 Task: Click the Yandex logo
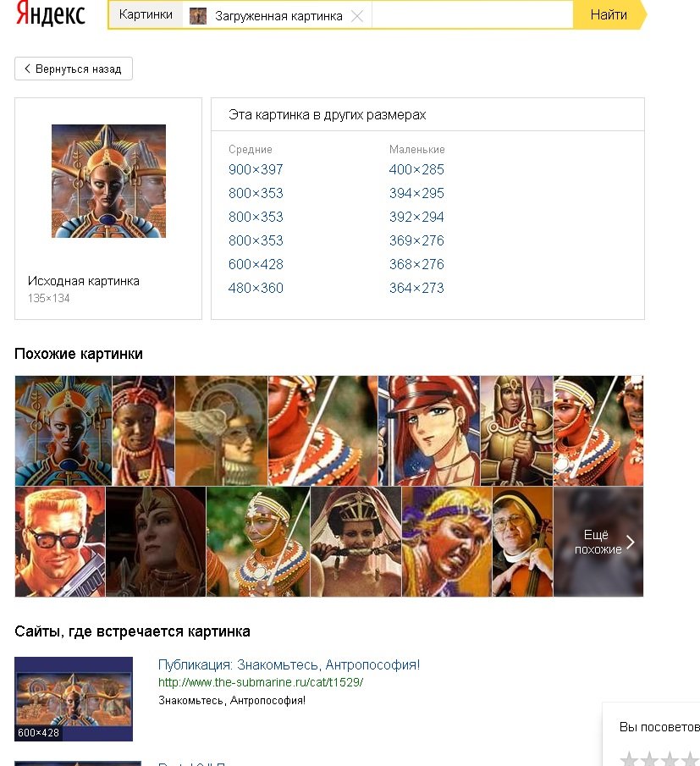(x=50, y=14)
